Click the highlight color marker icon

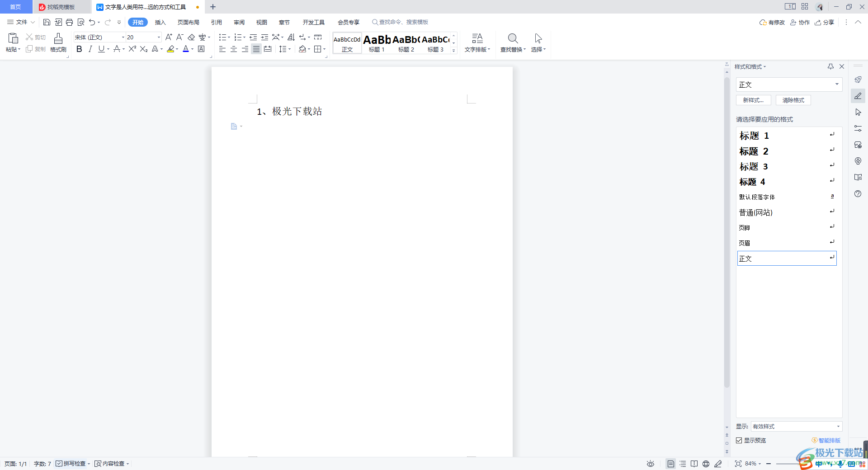pos(170,49)
